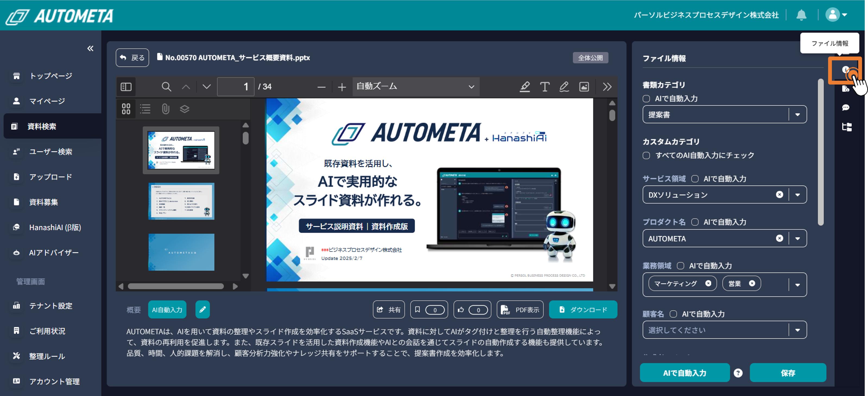This screenshot has height=396, width=868.
Task: Expand プロダクト名 dropdown arrow
Action: pos(797,238)
